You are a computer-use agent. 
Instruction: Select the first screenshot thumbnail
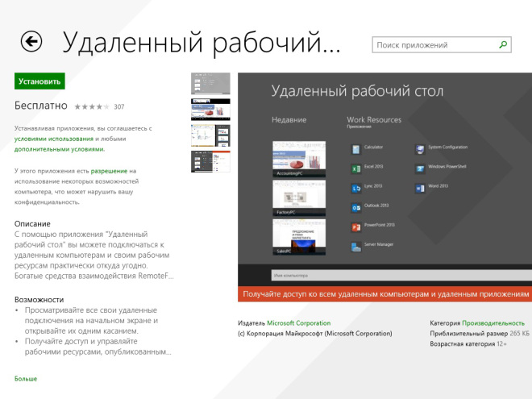click(210, 84)
